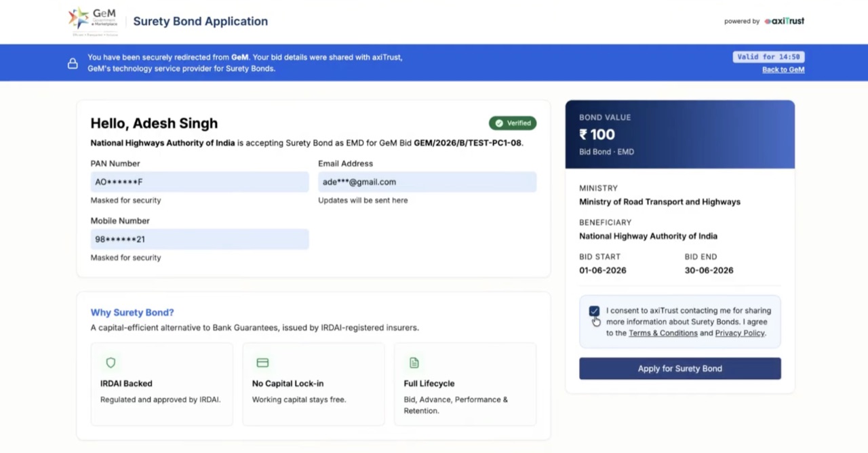This screenshot has width=868, height=453.
Task: Open the Privacy Policy link
Action: [x=740, y=333]
